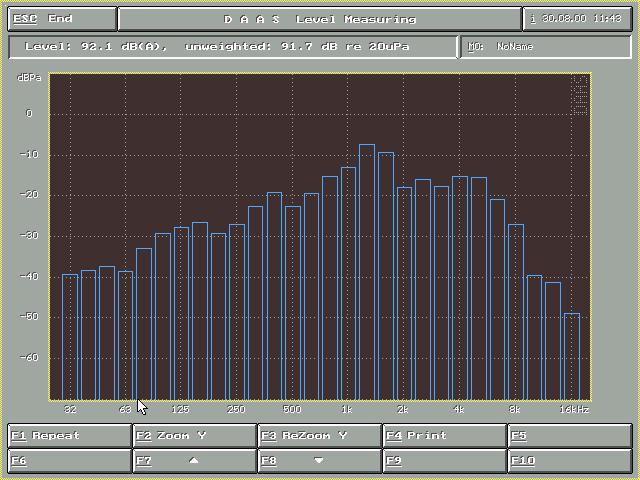Click the 500 Hz label on frequency axis
The width and height of the screenshot is (640, 480).
pyautogui.click(x=292, y=410)
